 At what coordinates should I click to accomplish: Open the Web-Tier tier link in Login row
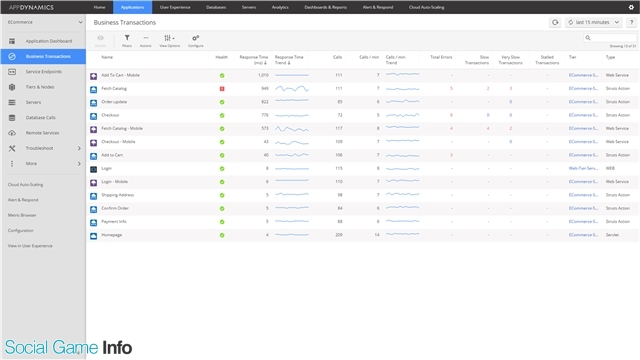point(583,168)
